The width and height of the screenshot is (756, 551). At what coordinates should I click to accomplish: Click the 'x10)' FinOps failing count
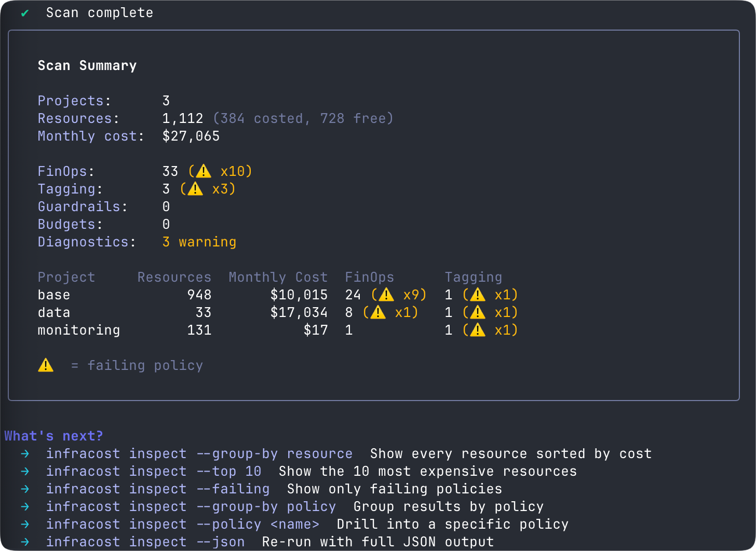[237, 172]
